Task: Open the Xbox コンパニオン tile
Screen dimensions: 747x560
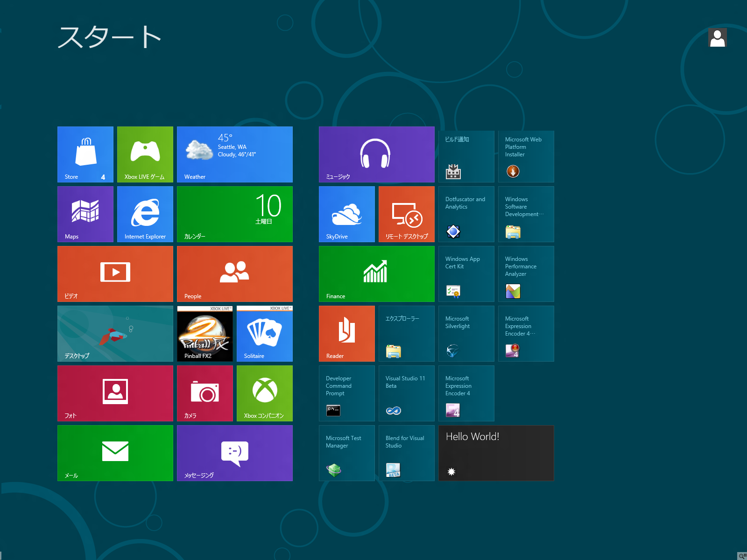Action: (x=265, y=393)
